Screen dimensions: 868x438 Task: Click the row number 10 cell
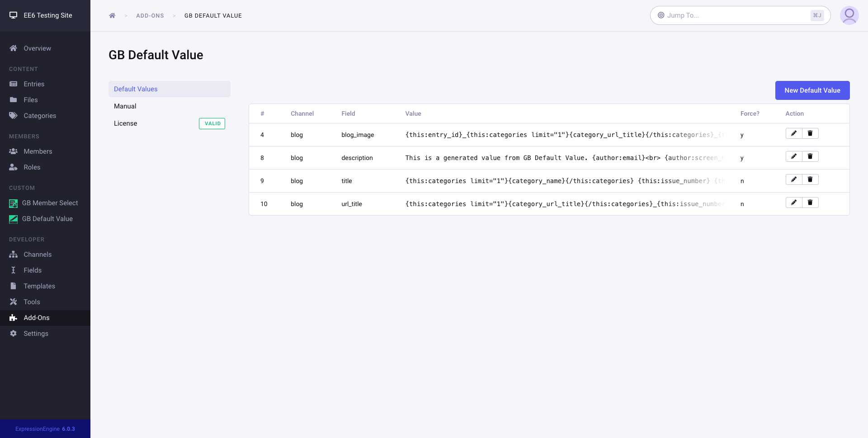pyautogui.click(x=264, y=204)
